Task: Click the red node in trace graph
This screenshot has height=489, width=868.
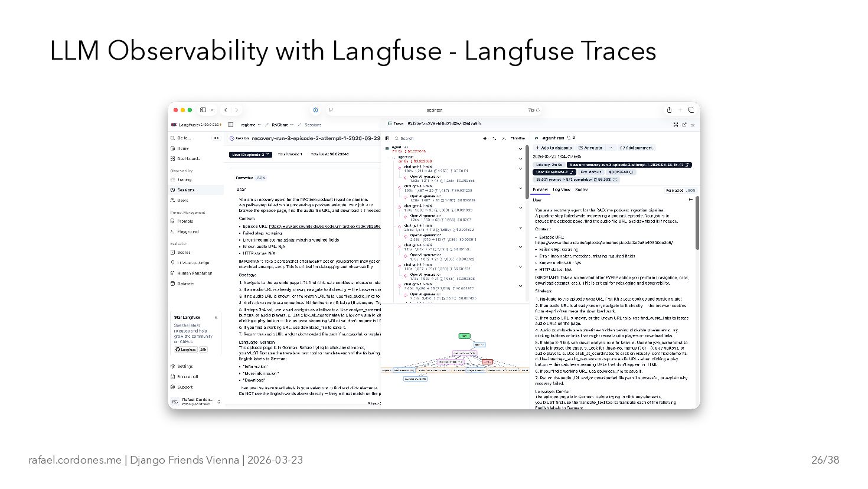Action: (487, 361)
